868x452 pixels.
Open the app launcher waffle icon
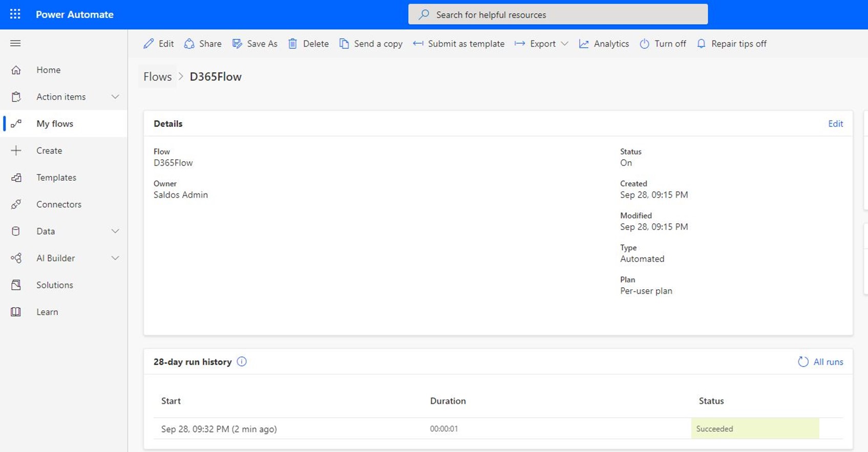[x=15, y=14]
